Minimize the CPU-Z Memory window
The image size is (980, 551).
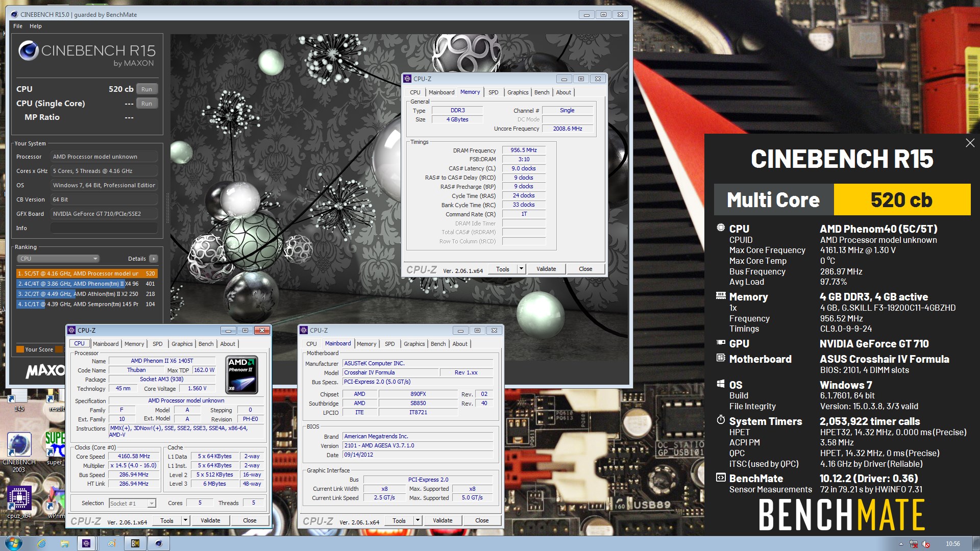pyautogui.click(x=564, y=79)
